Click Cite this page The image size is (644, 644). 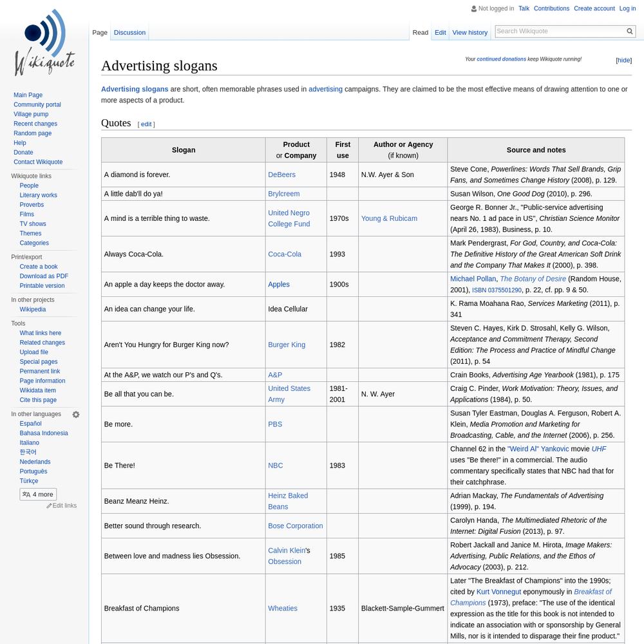coord(38,400)
